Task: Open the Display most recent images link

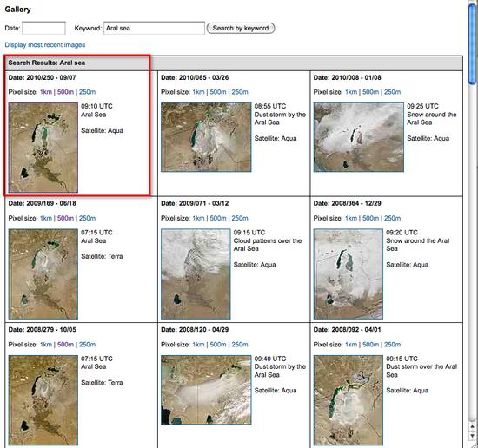Action: coord(45,45)
